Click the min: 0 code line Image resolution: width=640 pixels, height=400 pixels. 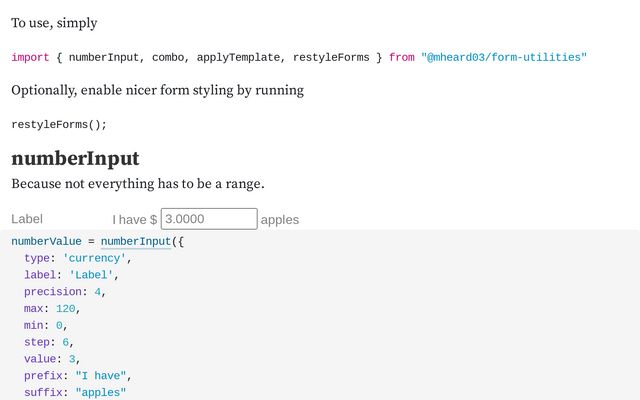pos(45,326)
